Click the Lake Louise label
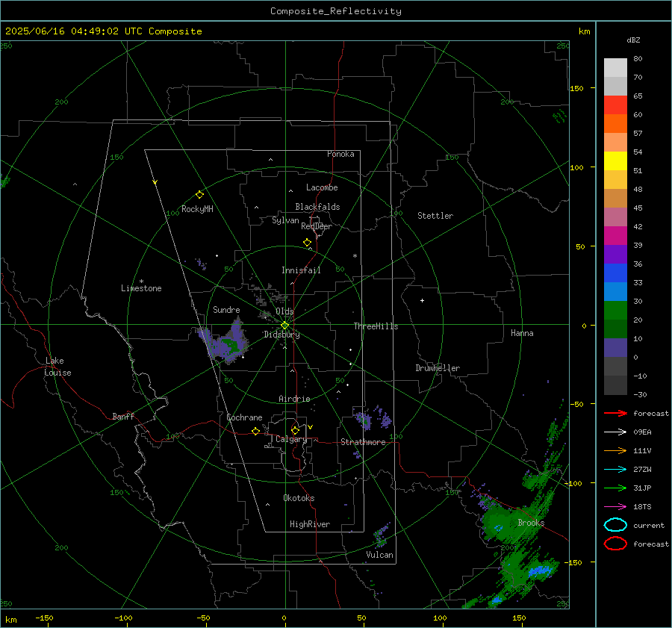This screenshot has width=672, height=628. point(57,367)
